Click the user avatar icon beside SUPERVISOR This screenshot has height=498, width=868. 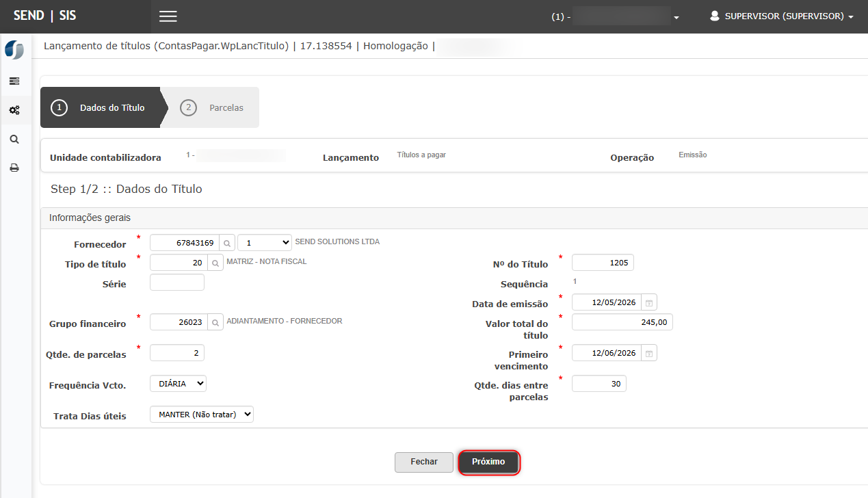tap(715, 16)
